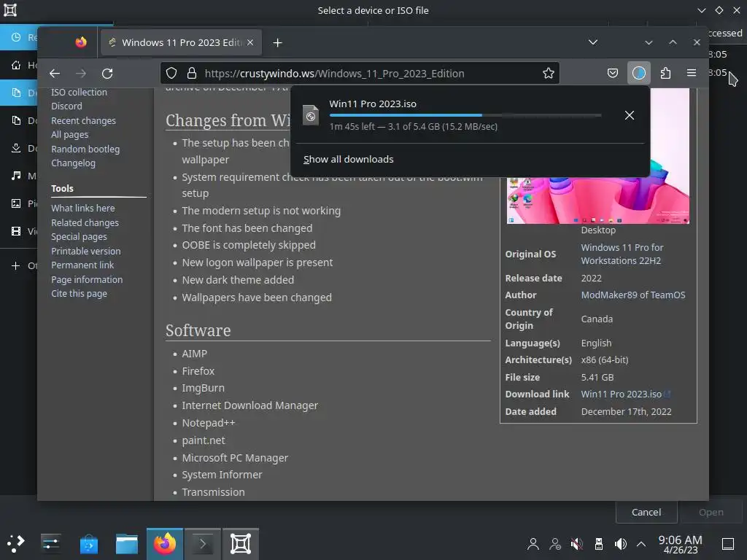Screen dimensions: 747x560
Task: Switch to the file dialog app in taskbar
Action: click(x=241, y=544)
